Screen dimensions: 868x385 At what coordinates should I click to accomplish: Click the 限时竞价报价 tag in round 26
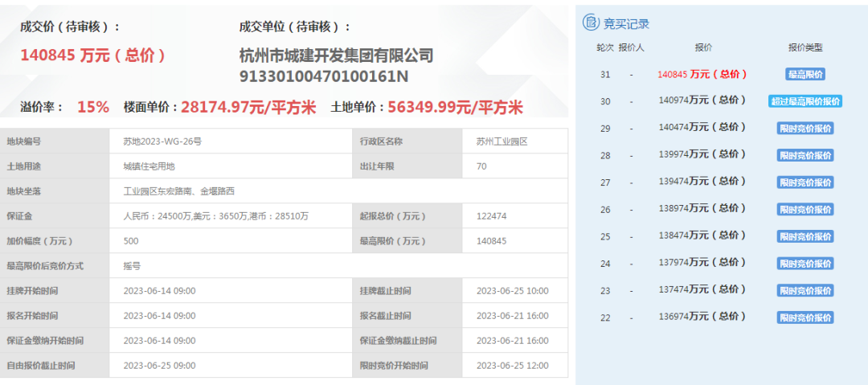[x=805, y=210]
